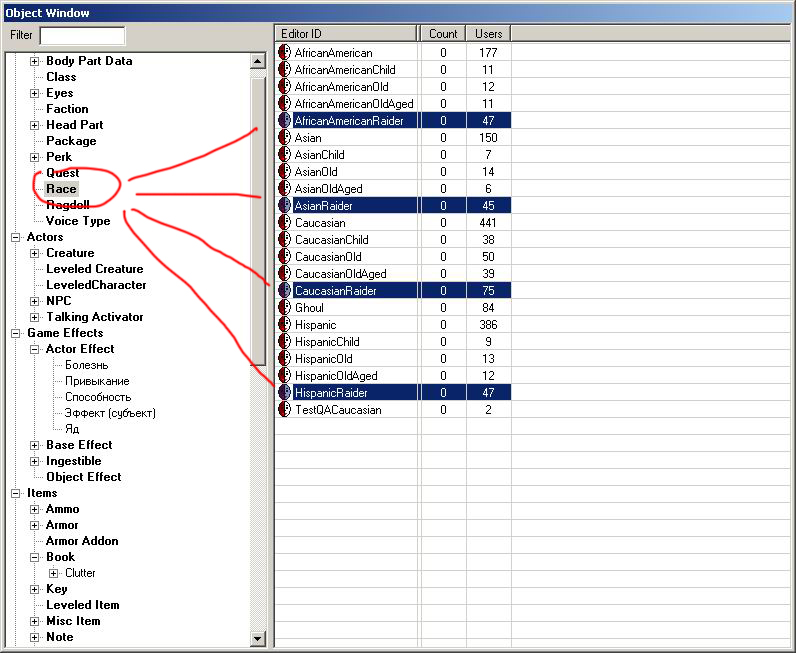Click the icon beside HispanicOld

[x=285, y=358]
